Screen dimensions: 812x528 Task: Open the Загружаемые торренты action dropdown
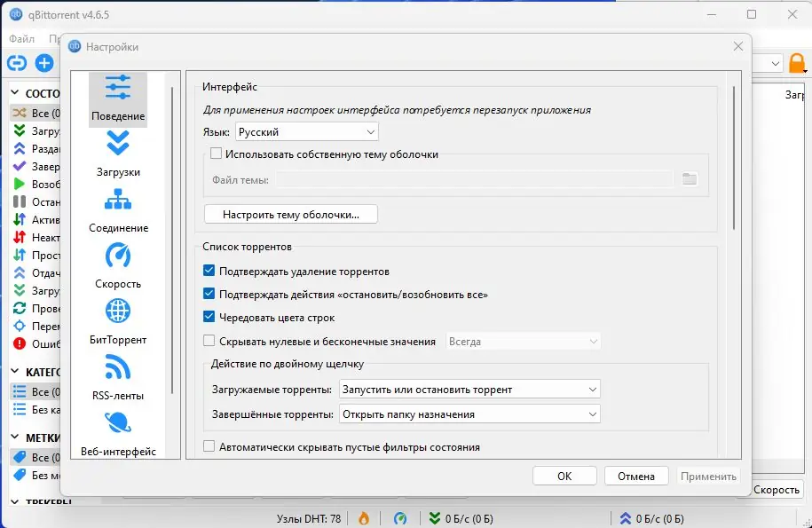coord(469,390)
